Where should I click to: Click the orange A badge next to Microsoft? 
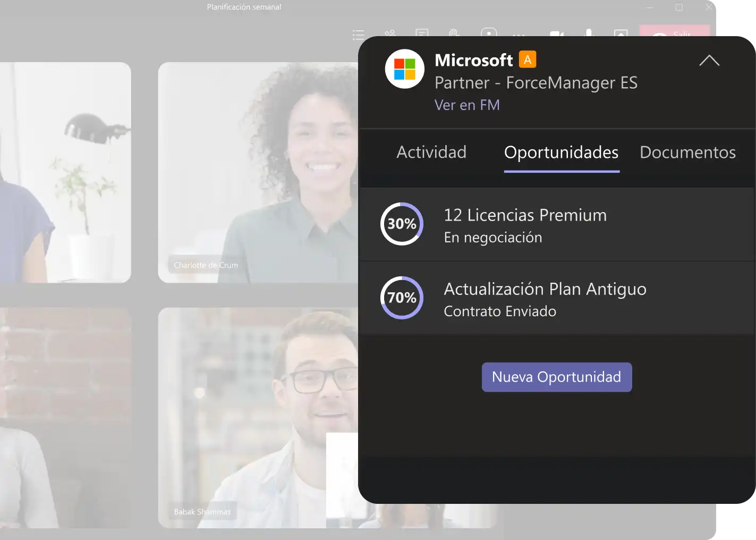(528, 60)
